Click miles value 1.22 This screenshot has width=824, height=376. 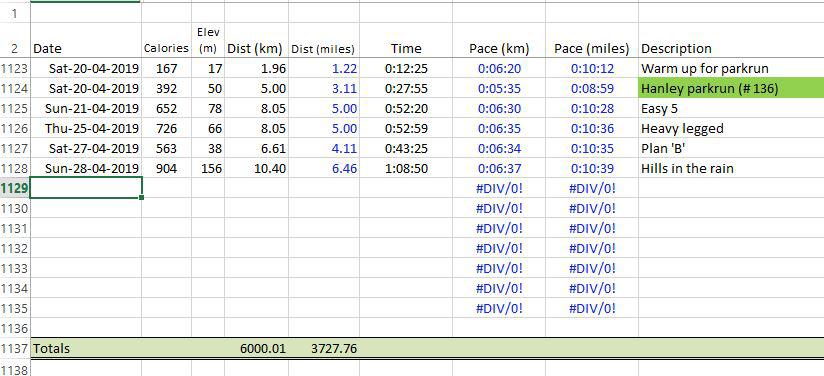click(x=324, y=68)
